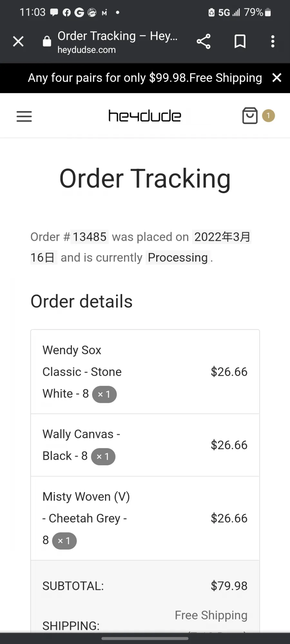Dismiss the free shipping promo banner
This screenshot has width=290, height=644.
[x=277, y=78]
